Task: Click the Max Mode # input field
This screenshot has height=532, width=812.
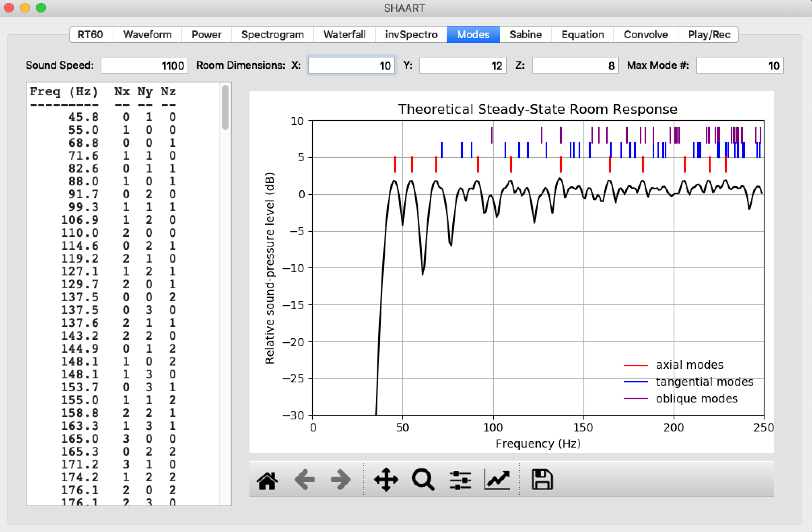Action: [740, 66]
